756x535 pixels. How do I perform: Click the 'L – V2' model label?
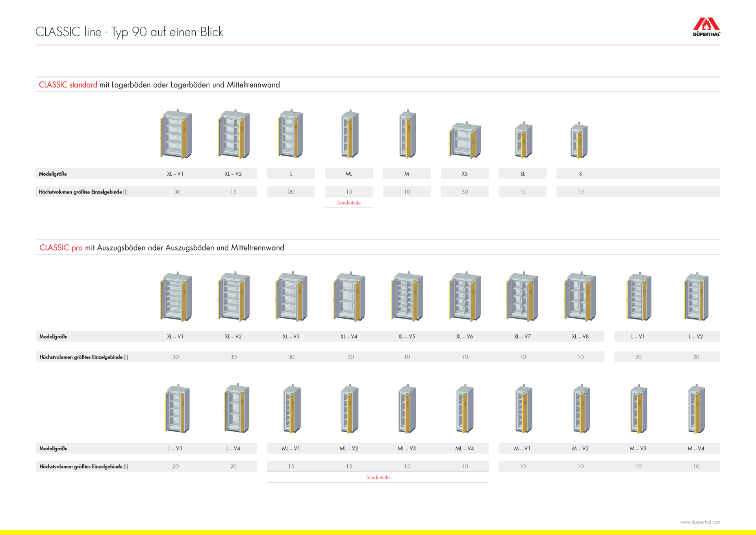(696, 337)
